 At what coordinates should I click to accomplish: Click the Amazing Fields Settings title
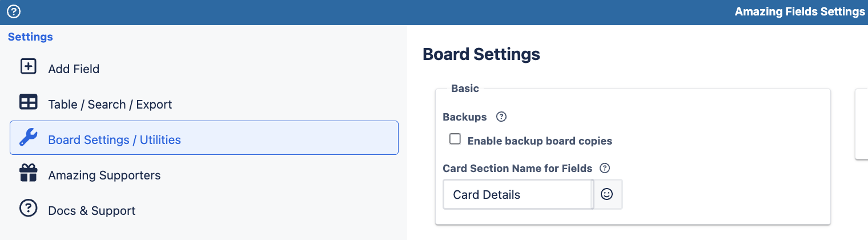click(x=799, y=11)
